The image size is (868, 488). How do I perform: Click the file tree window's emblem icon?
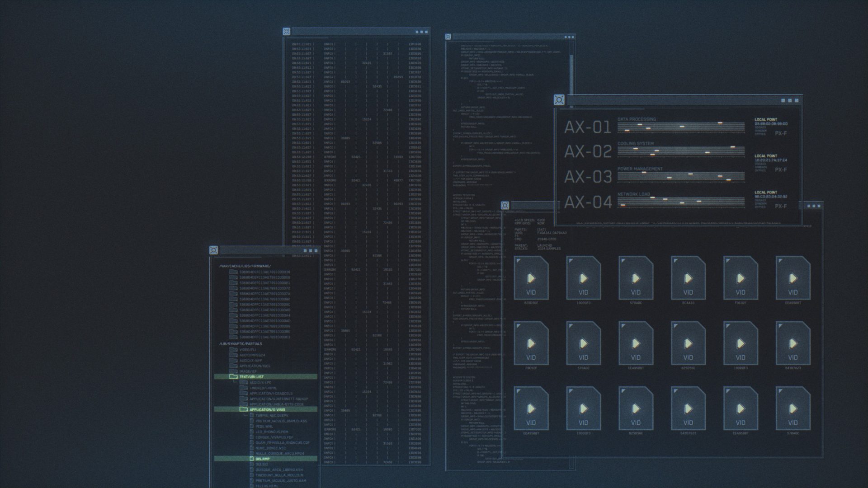point(214,250)
